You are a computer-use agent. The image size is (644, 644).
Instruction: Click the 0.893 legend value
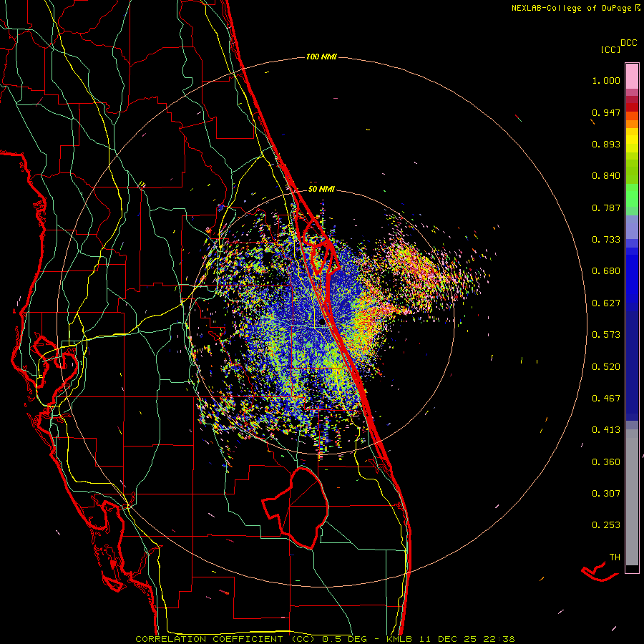point(606,144)
